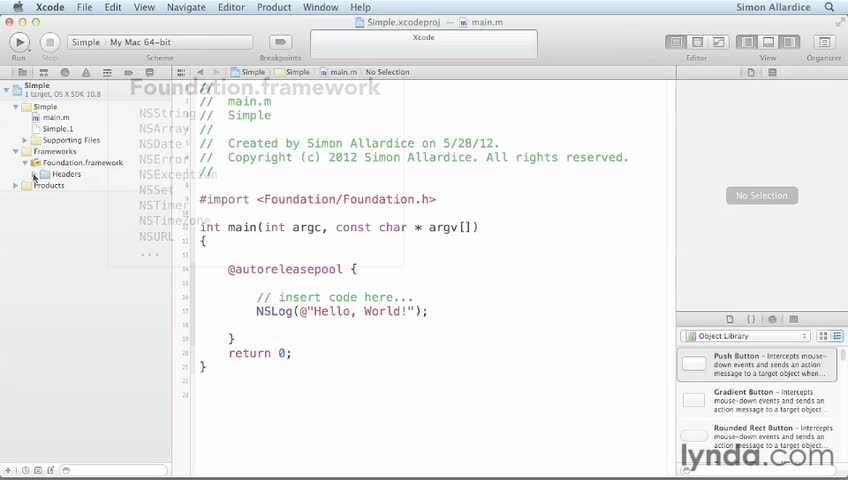Select My Mac 64-bit destination
Screen dimensions: 848x480
click(x=141, y=42)
